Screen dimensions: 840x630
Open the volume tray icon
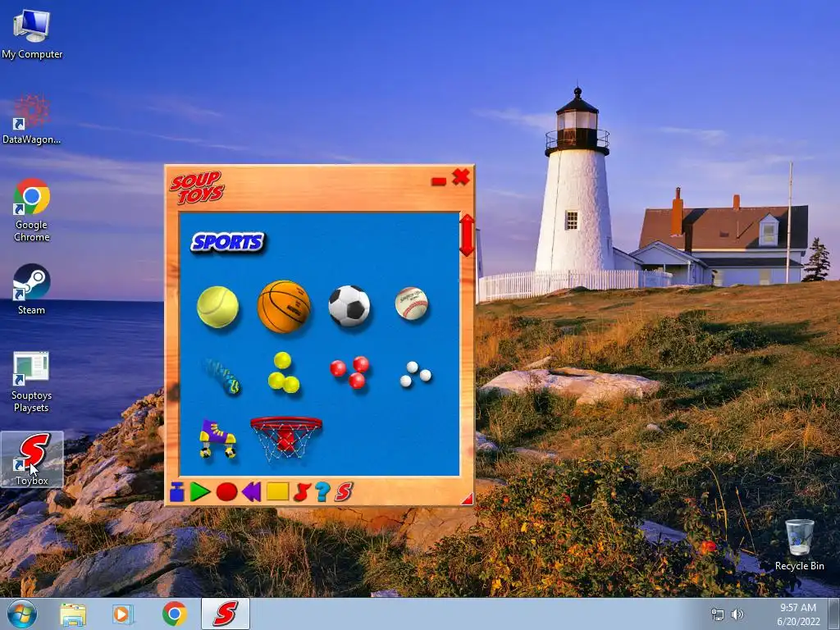tap(737, 614)
